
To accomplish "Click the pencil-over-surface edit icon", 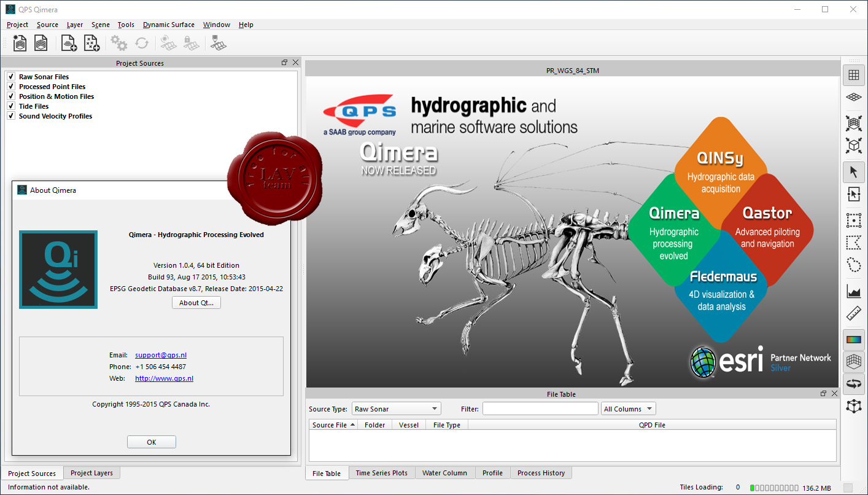I will pos(219,44).
